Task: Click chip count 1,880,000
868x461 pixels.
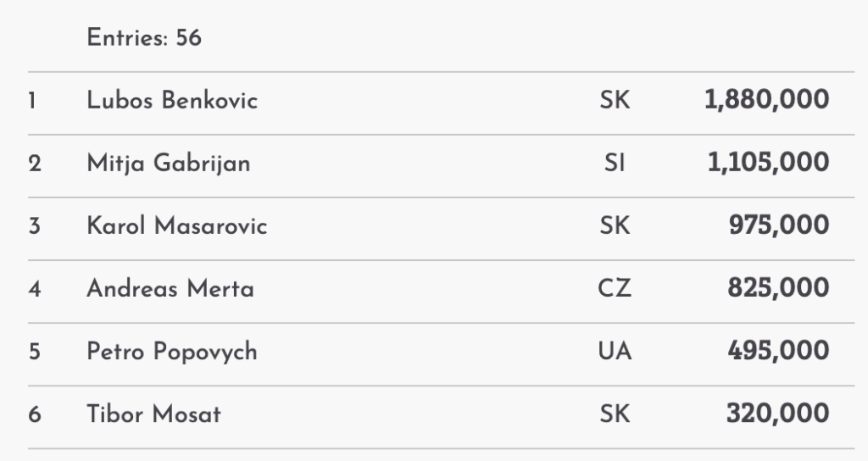Action: [x=766, y=101]
